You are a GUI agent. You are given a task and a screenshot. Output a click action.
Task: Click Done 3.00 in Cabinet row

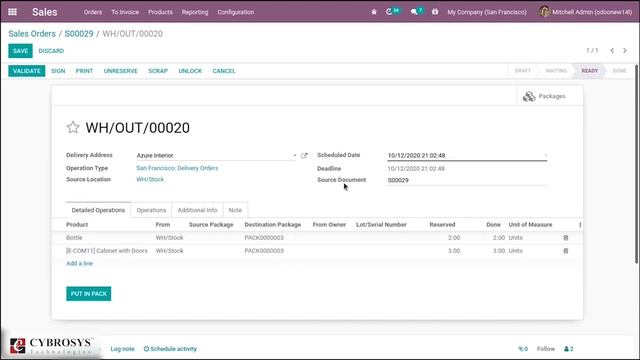(x=498, y=251)
